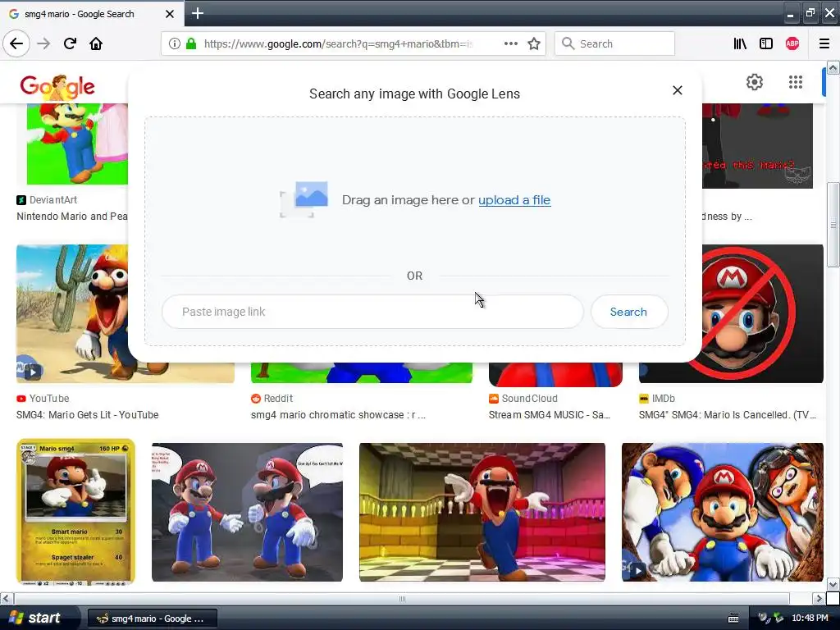The image size is (840, 630).
Task: Open SMG4: Mario Is Cancelled result title
Action: 728,414
